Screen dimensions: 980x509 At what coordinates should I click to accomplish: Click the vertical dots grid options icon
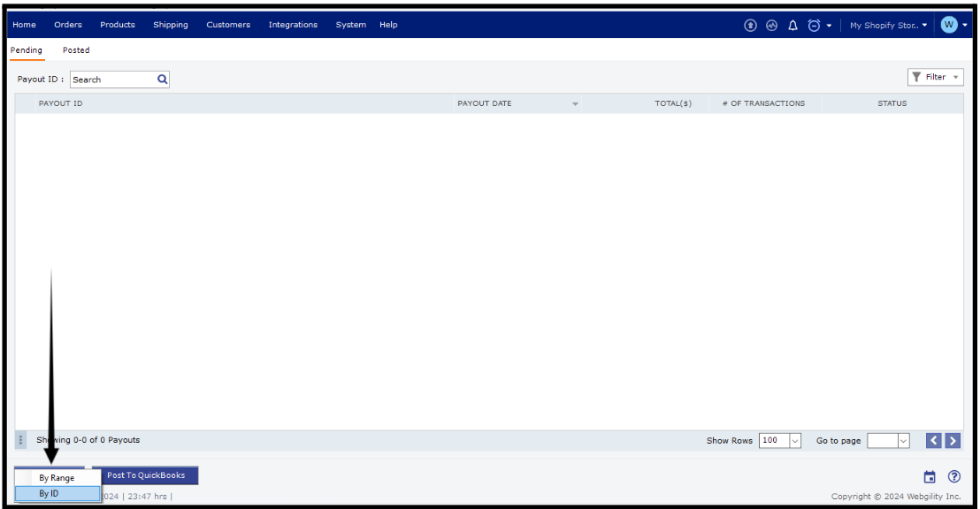pyautogui.click(x=20, y=440)
